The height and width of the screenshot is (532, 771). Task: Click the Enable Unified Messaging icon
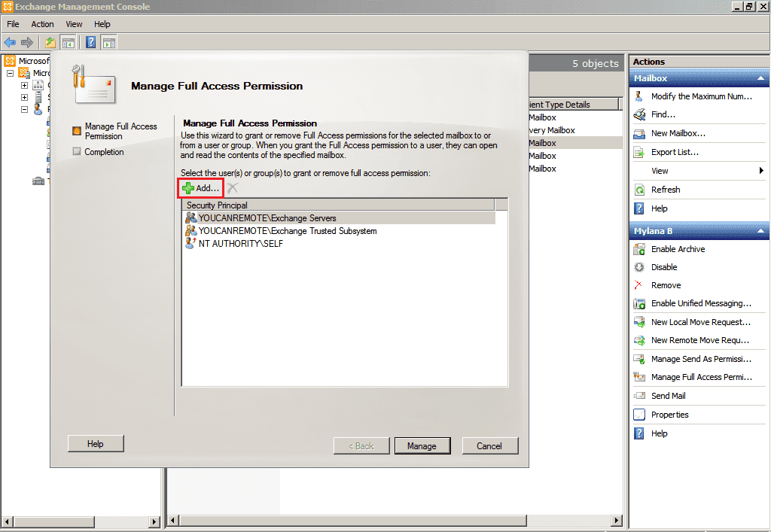(639, 303)
